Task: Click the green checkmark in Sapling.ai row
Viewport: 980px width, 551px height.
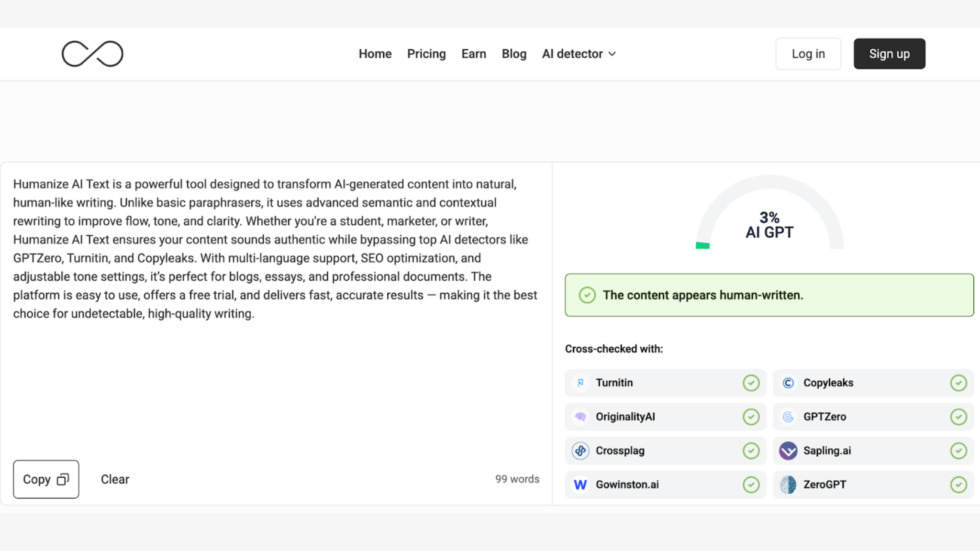Action: coord(958,451)
